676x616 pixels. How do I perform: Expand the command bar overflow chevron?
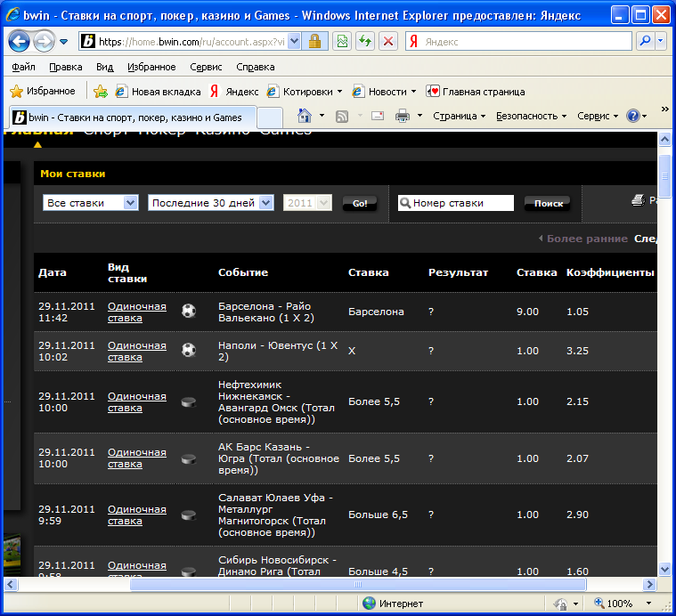[x=664, y=109]
